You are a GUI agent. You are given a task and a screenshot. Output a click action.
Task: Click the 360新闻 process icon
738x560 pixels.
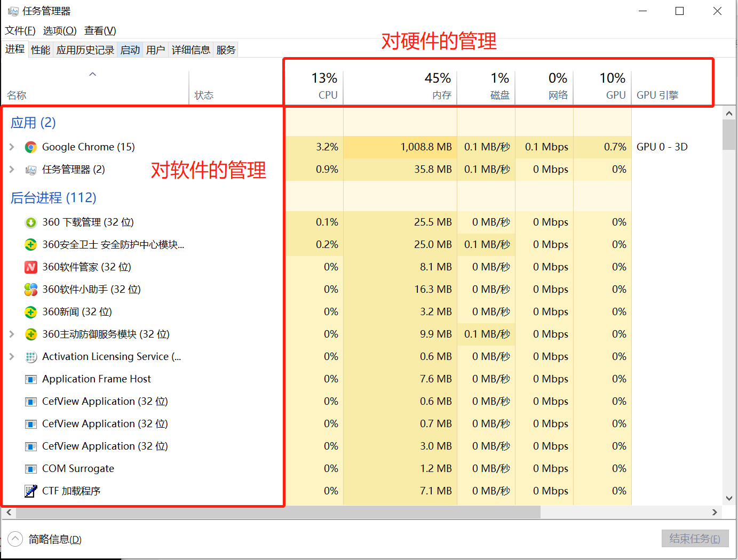pos(31,312)
